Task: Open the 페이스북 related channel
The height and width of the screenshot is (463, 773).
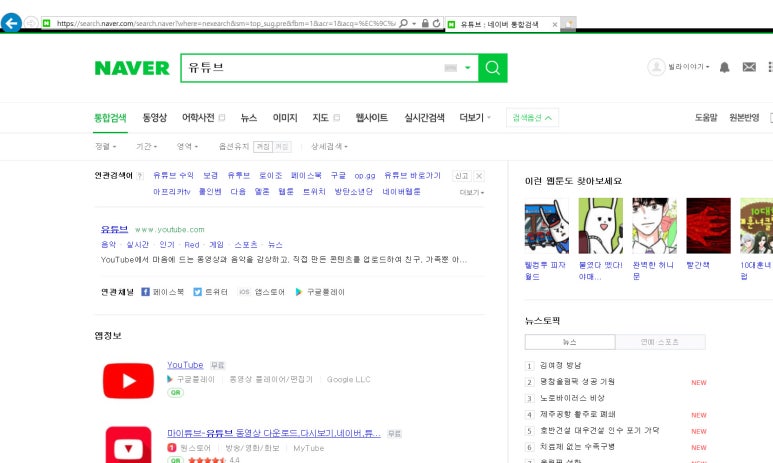Action: (x=163, y=292)
